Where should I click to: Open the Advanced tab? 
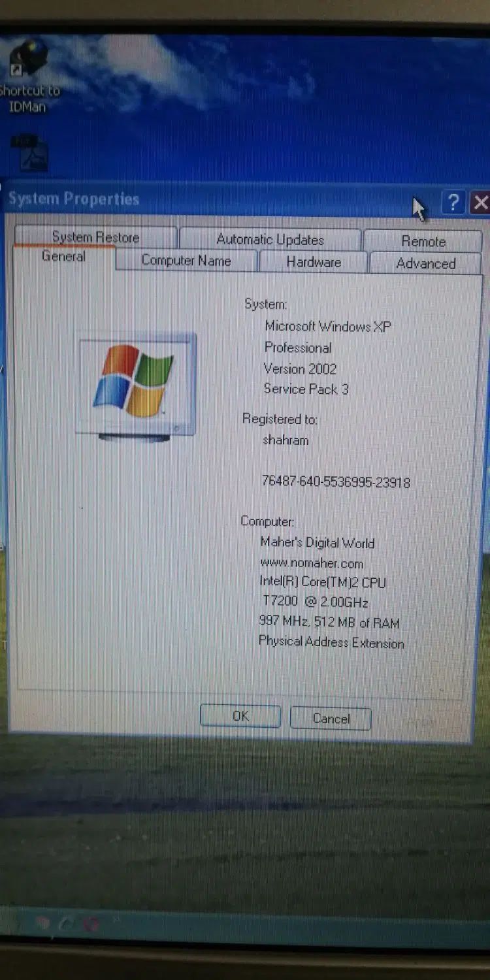[x=426, y=263]
